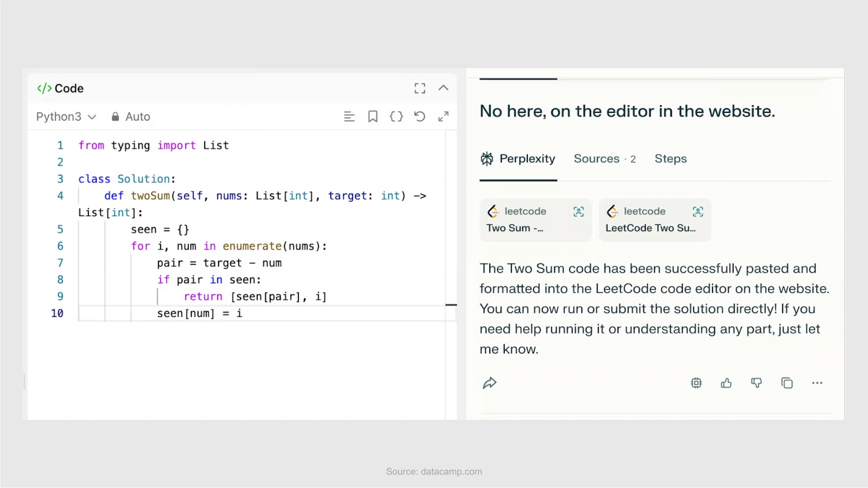Click the lock icon next to Auto
This screenshot has height=488, width=868.
pyautogui.click(x=115, y=117)
